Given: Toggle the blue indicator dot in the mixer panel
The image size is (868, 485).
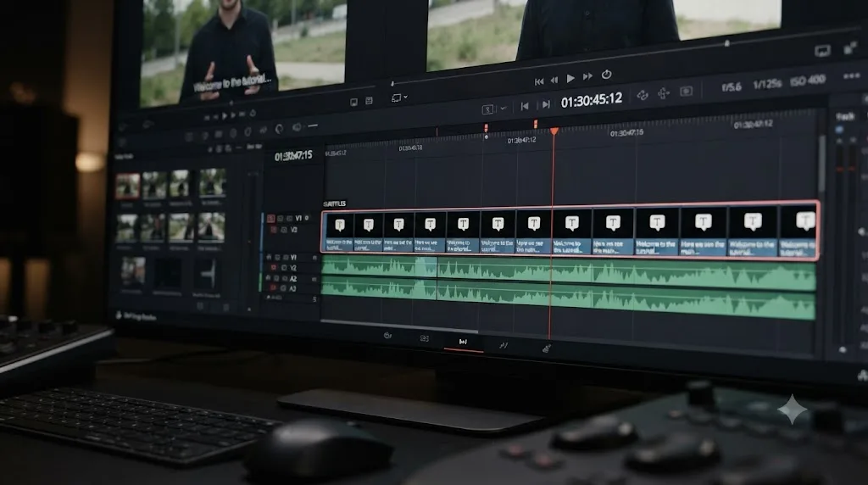Looking at the screenshot, I should coord(839,130).
